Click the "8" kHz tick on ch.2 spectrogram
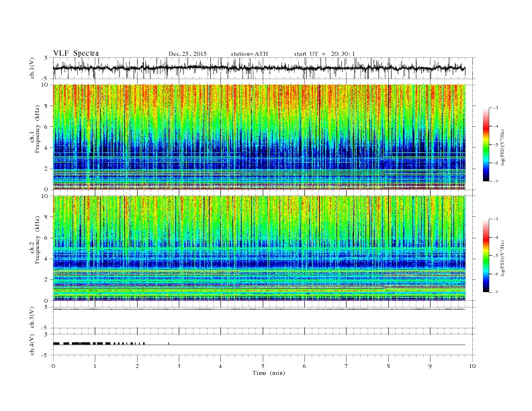Viewport: 532px width, 411px height. pos(47,217)
